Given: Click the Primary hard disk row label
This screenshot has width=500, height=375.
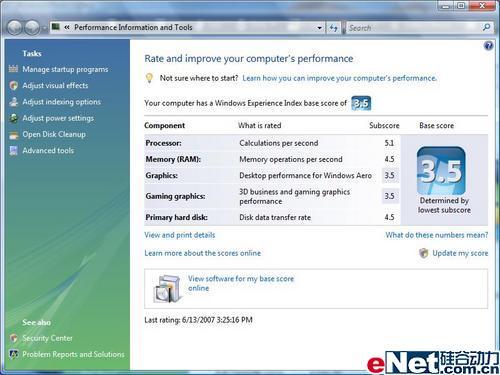Looking at the screenshot, I should point(177,217).
